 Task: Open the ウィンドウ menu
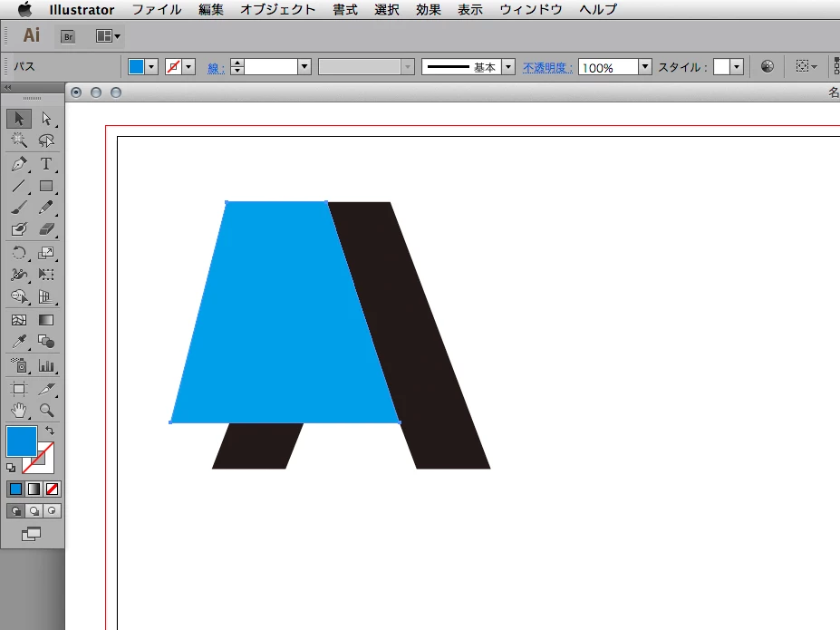530,10
